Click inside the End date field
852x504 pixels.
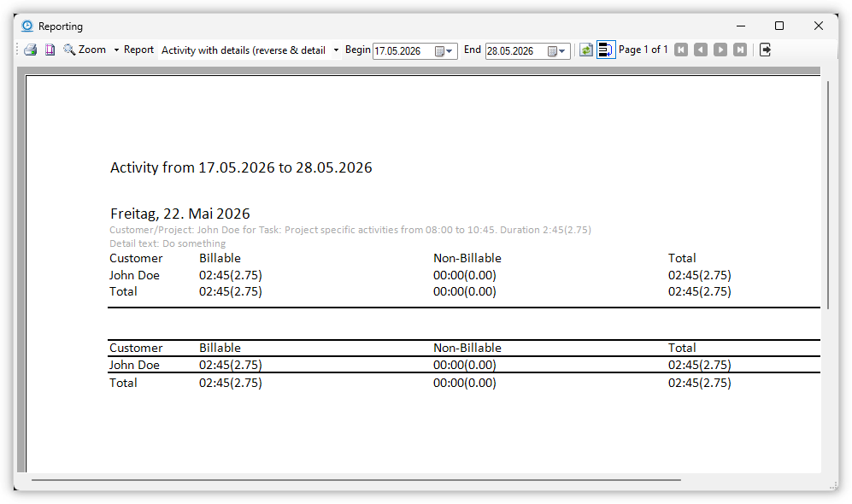coord(515,51)
